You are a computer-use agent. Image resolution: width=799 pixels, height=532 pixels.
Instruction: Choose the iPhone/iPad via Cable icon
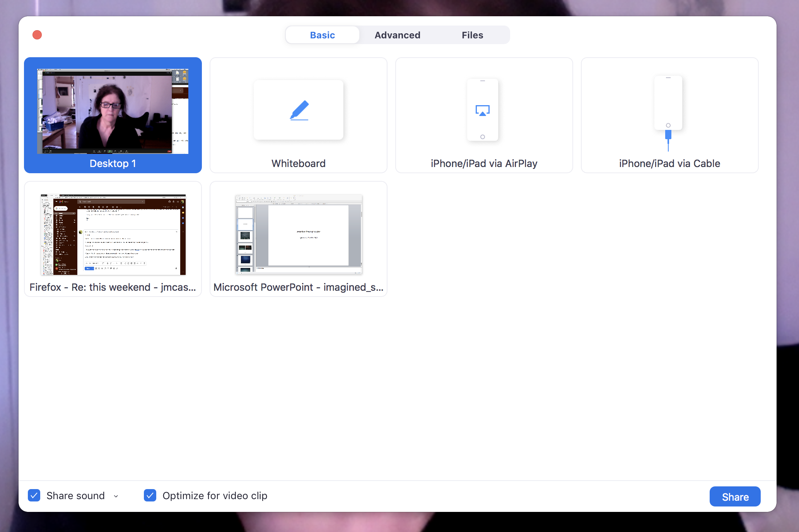668,113
